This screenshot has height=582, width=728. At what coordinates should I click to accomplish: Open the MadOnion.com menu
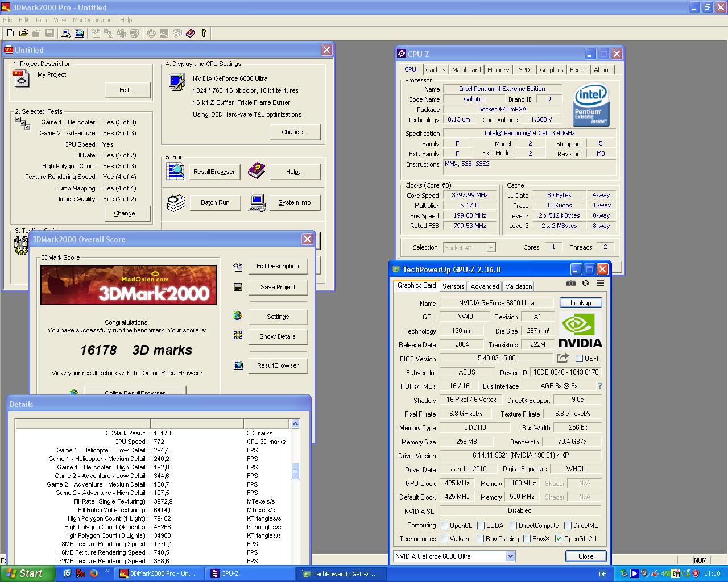tap(93, 20)
